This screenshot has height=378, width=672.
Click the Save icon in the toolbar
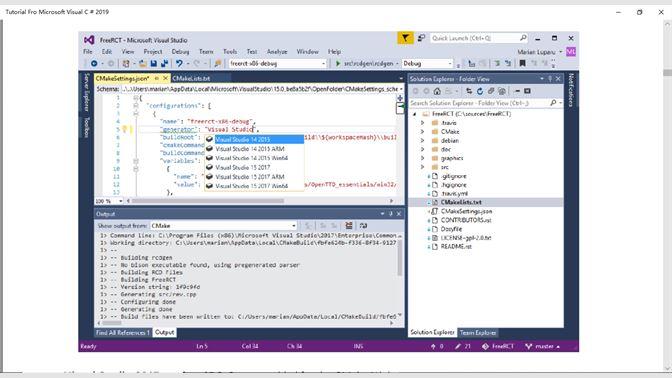[x=153, y=63]
